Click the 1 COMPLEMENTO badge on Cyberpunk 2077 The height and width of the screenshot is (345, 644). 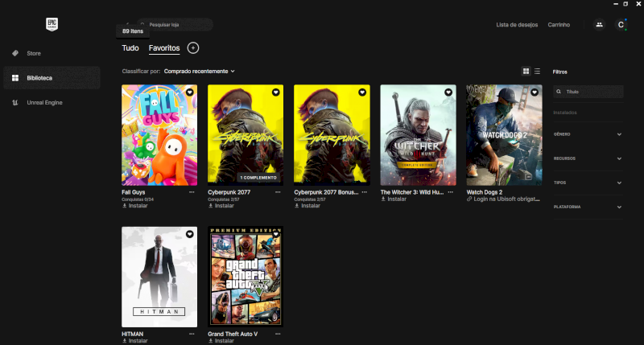pos(258,178)
